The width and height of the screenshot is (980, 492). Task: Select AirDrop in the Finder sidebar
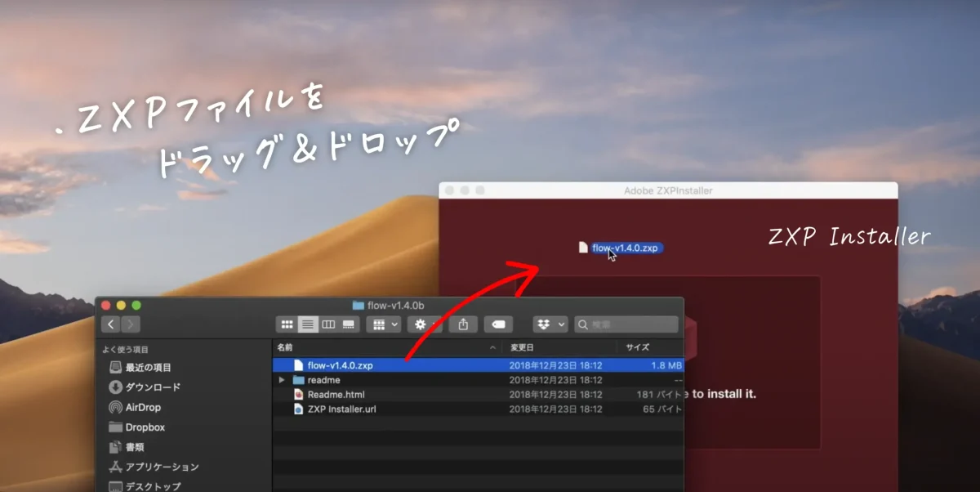point(135,407)
